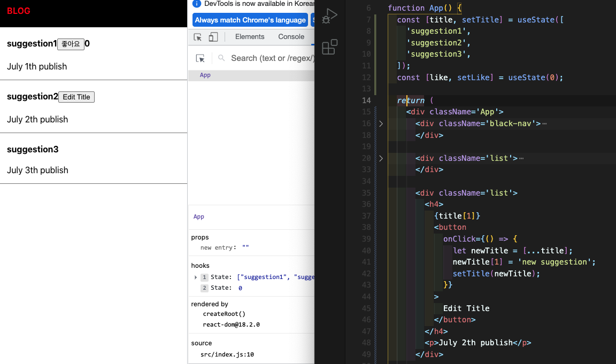Click the July 2th publish text on the page

37,119
